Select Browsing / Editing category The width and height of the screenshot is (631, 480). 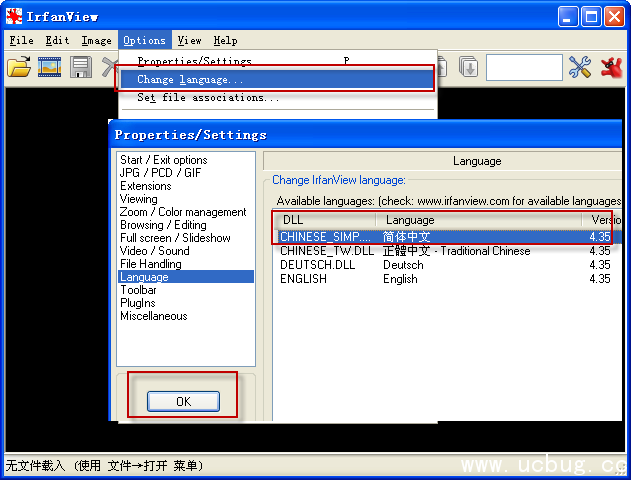(163, 225)
